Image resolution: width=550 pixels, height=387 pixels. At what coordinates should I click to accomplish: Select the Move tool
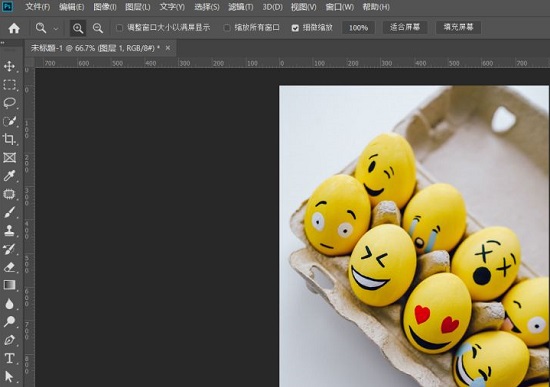[9, 66]
